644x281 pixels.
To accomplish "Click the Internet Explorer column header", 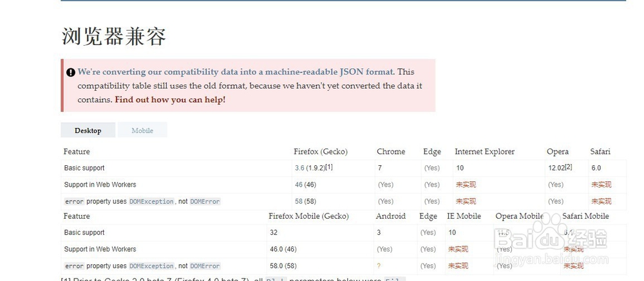I will tap(484, 152).
